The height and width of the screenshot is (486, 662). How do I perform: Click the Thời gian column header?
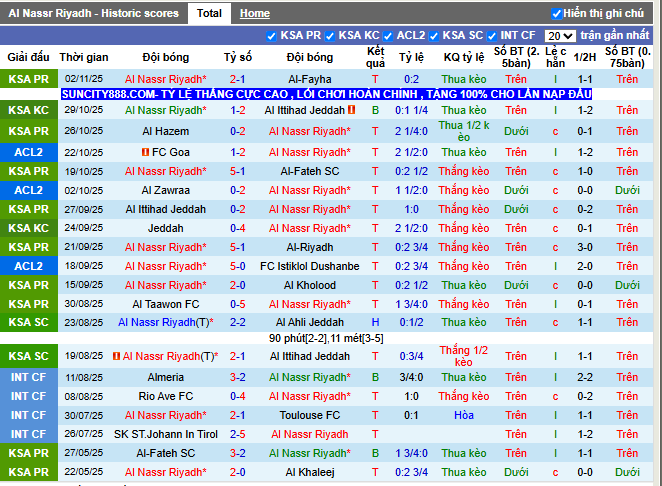click(x=84, y=57)
